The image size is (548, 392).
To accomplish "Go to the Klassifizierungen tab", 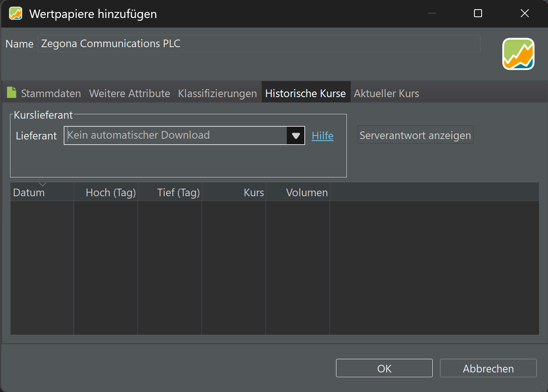I will (x=217, y=94).
